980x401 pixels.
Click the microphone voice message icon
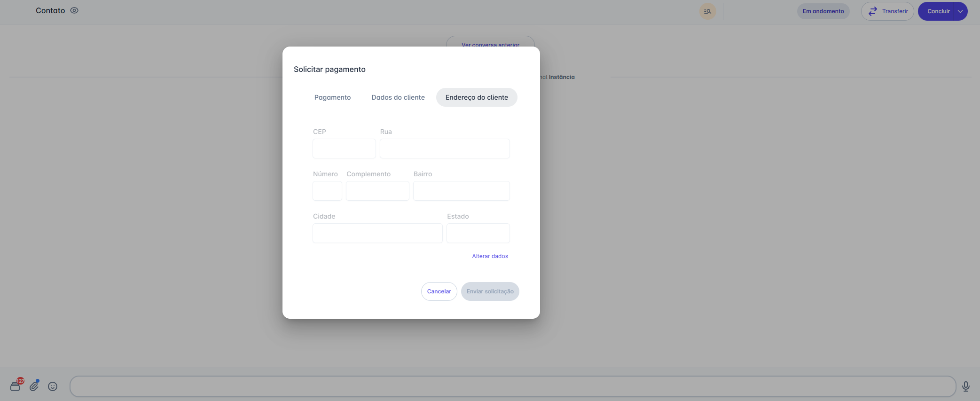(965, 386)
